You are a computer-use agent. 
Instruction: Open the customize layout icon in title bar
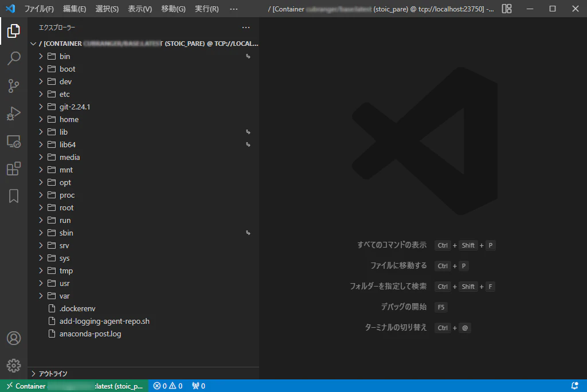point(507,9)
